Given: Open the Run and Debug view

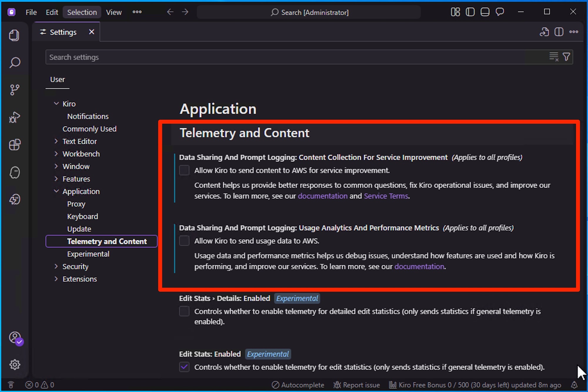Looking at the screenshot, I should click(x=14, y=117).
